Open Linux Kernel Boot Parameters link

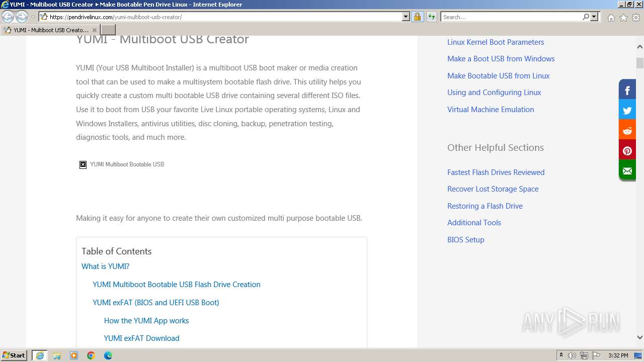click(496, 42)
